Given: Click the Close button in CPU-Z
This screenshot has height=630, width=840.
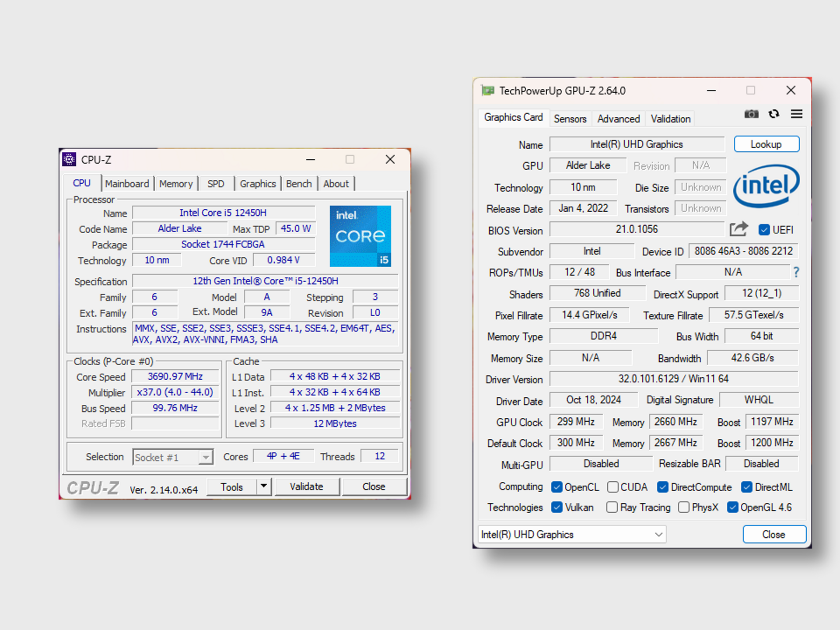Looking at the screenshot, I should [374, 486].
